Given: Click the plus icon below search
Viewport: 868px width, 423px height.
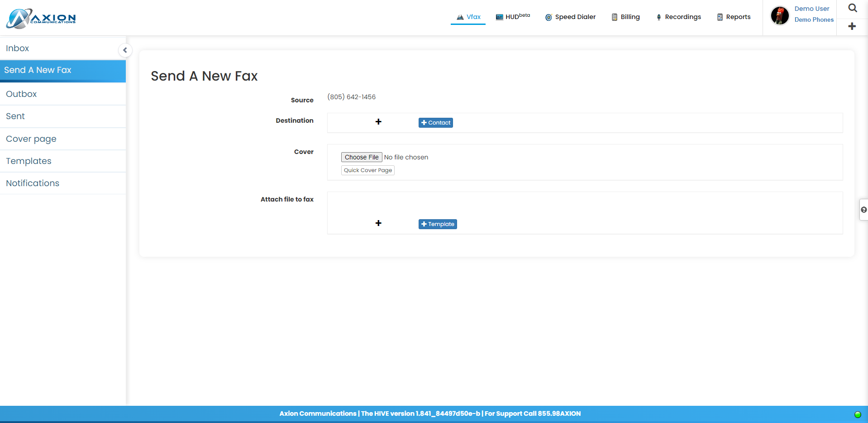Looking at the screenshot, I should click(852, 26).
